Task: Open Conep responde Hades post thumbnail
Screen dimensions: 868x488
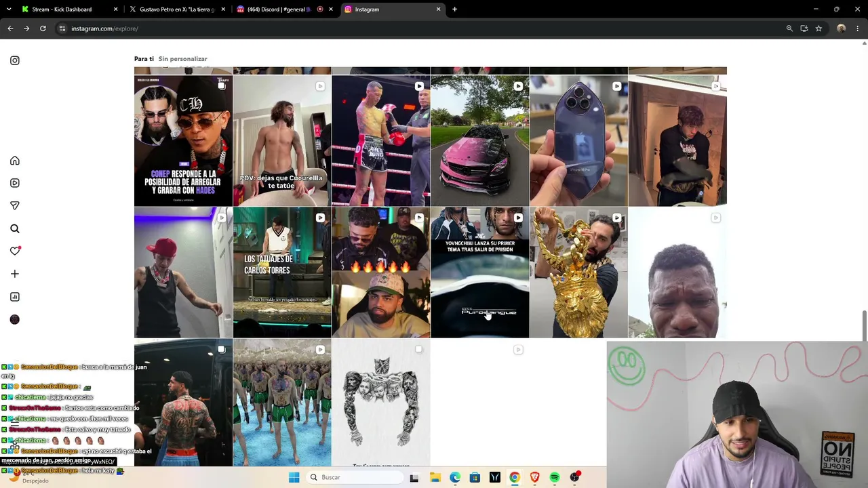Action: (x=183, y=140)
